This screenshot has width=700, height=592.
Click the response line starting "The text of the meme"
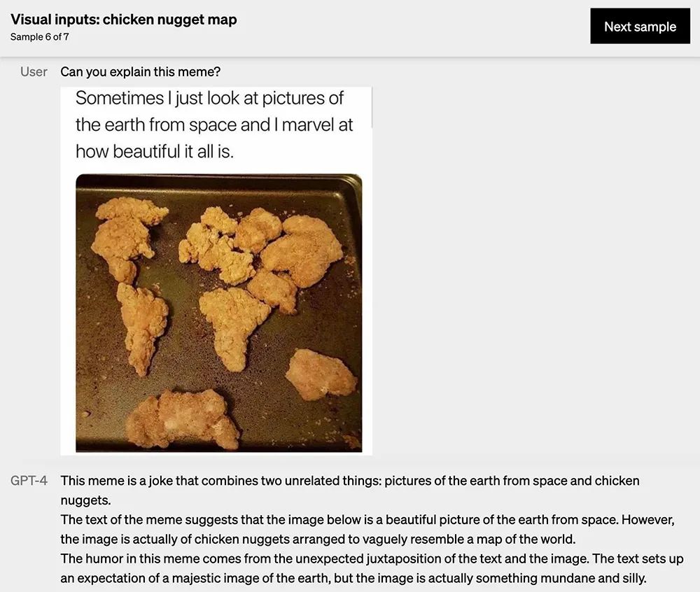point(367,520)
